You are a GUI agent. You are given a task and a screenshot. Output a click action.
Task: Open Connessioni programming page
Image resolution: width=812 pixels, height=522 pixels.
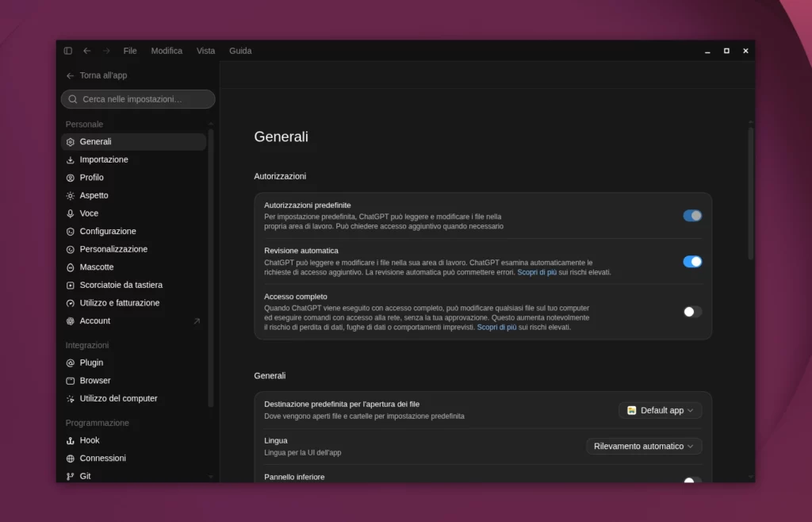133,458
